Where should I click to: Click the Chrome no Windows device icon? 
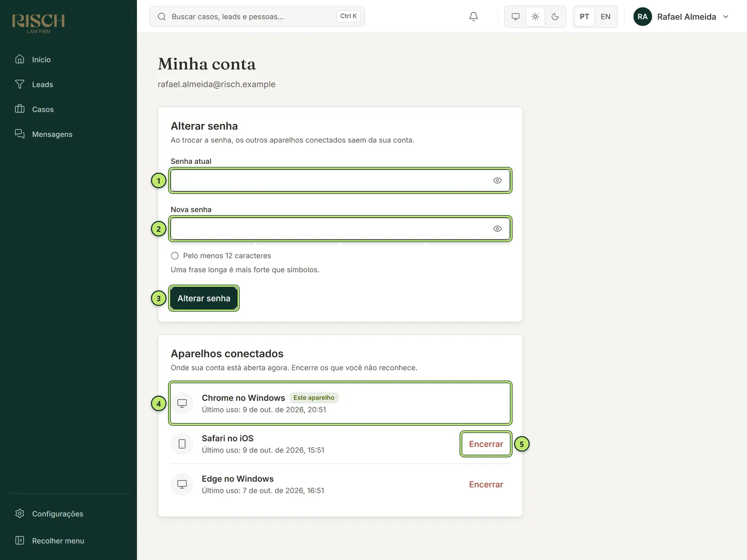coord(182,403)
